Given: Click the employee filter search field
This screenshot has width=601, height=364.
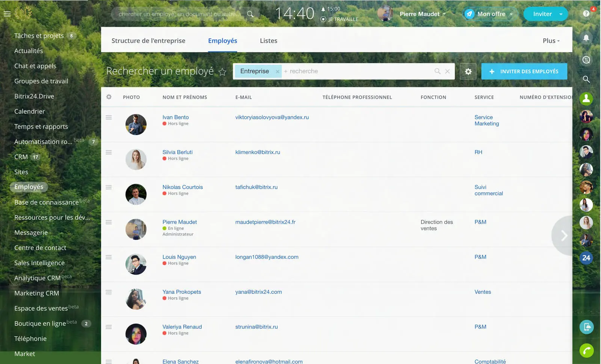Looking at the screenshot, I should point(357,71).
